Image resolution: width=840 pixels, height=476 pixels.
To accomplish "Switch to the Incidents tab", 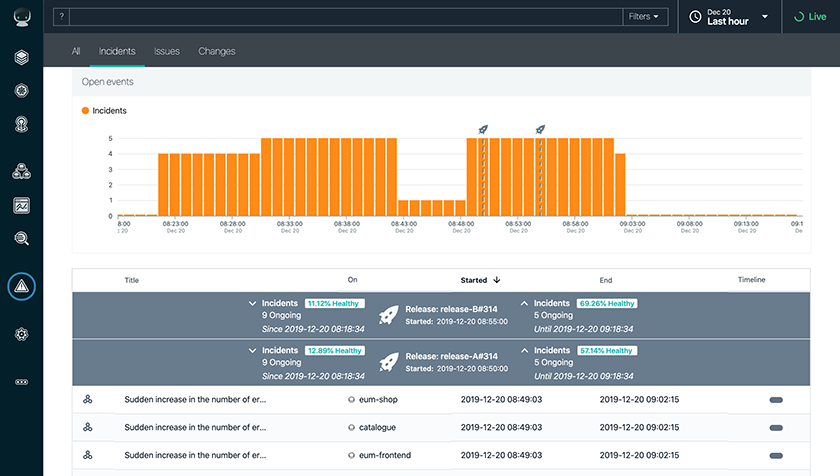I will coord(117,51).
